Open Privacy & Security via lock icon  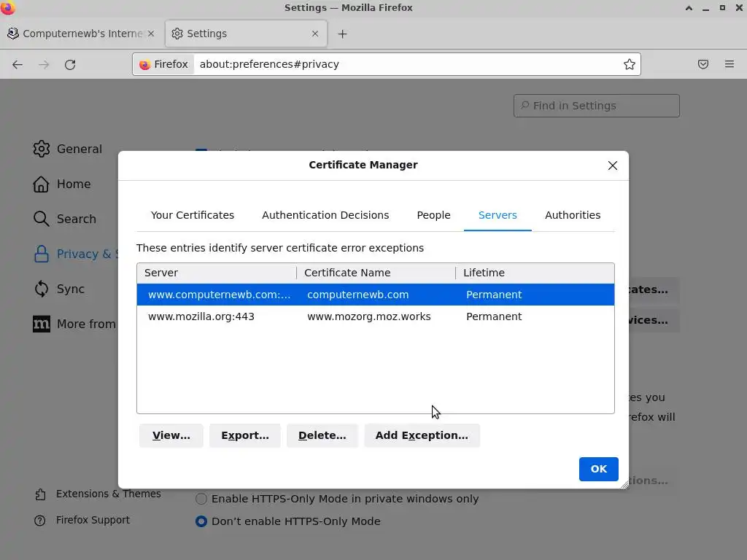pyautogui.click(x=42, y=254)
